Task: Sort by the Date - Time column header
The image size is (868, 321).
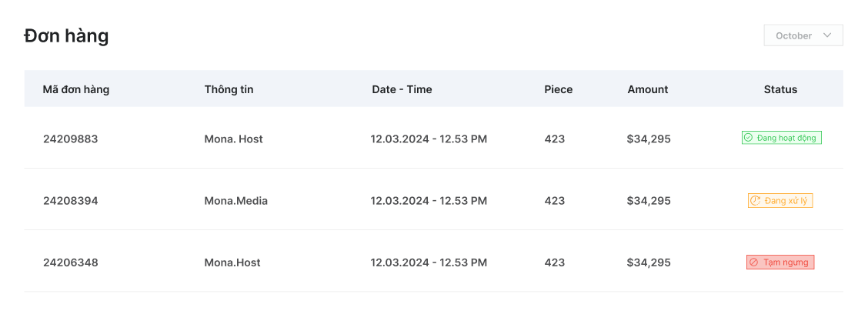Action: [402, 89]
